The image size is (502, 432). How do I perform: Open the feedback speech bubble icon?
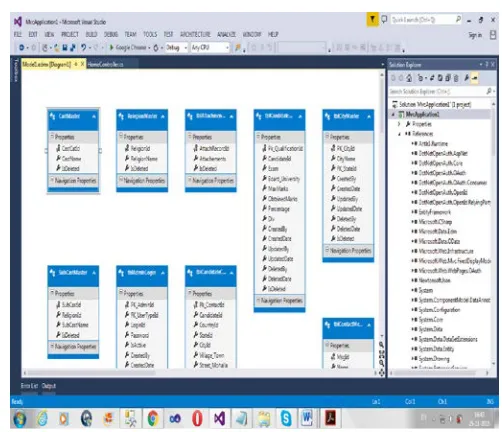(x=384, y=19)
